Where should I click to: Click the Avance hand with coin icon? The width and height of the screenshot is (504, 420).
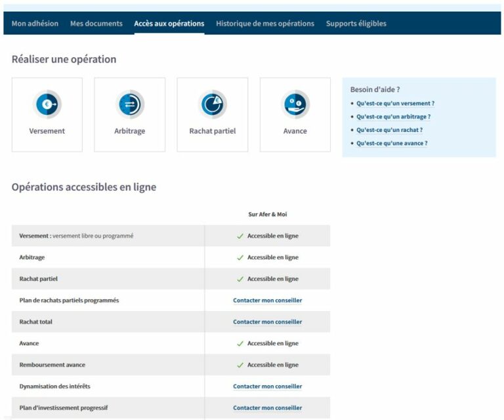click(x=295, y=104)
